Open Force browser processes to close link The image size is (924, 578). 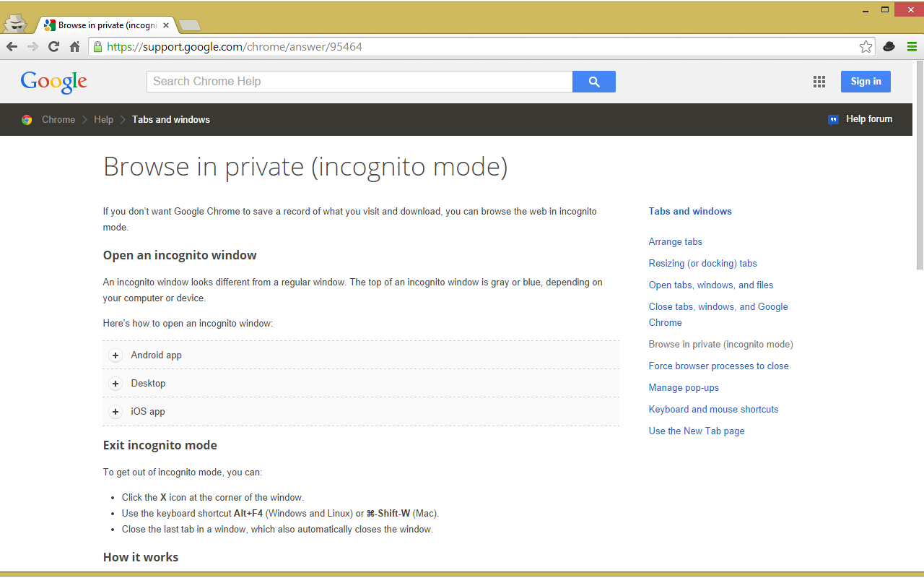pos(719,366)
